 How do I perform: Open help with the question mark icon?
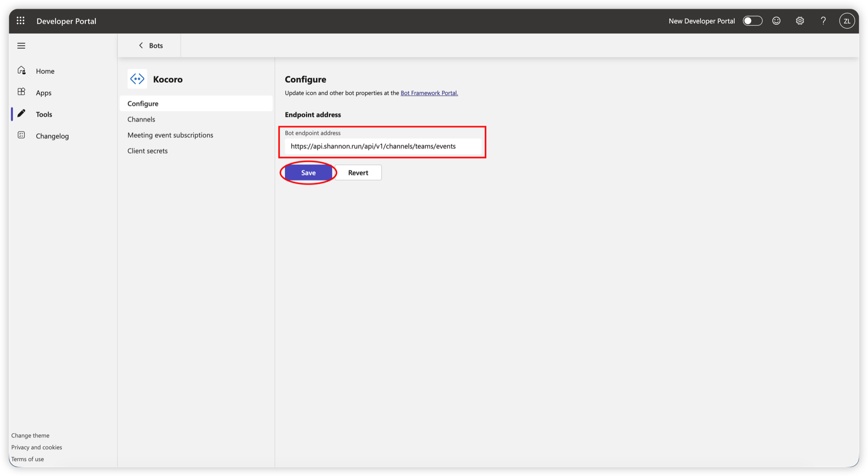click(x=823, y=21)
